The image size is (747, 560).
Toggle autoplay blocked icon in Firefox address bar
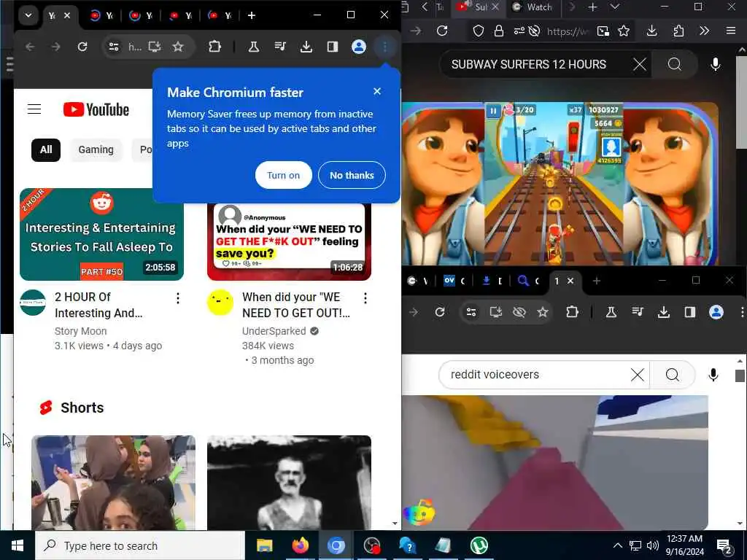coord(535,31)
